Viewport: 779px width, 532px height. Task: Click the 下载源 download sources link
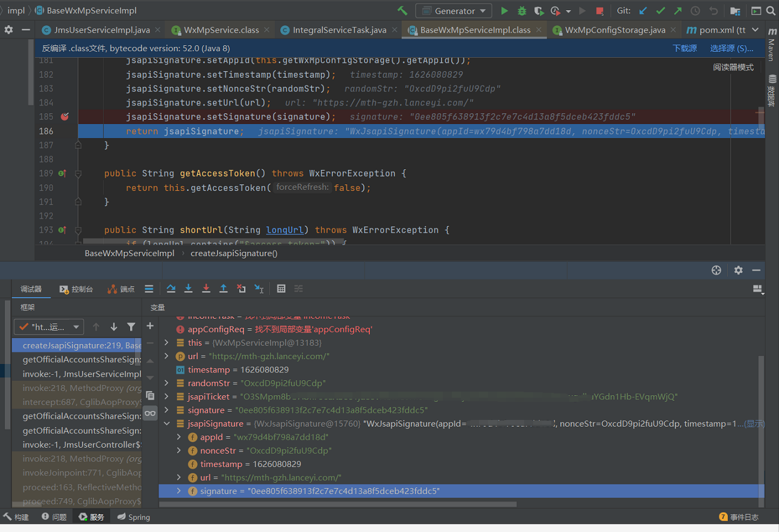click(x=684, y=48)
